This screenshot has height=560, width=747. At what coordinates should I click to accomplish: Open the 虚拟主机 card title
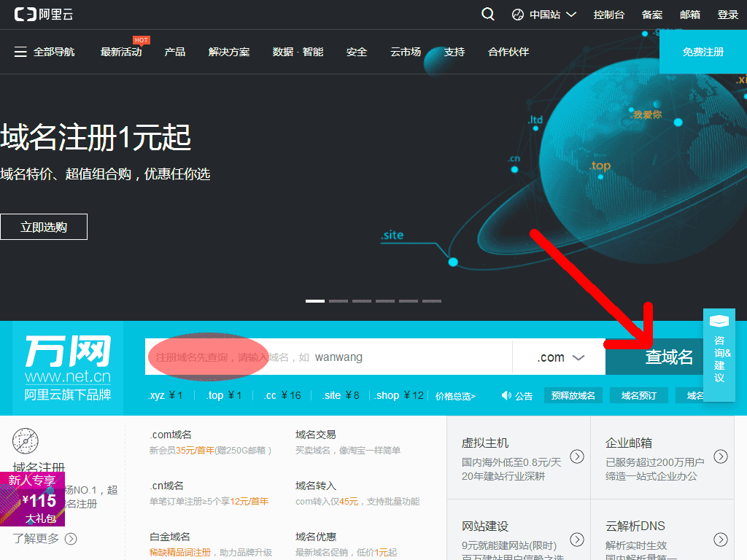[x=485, y=443]
